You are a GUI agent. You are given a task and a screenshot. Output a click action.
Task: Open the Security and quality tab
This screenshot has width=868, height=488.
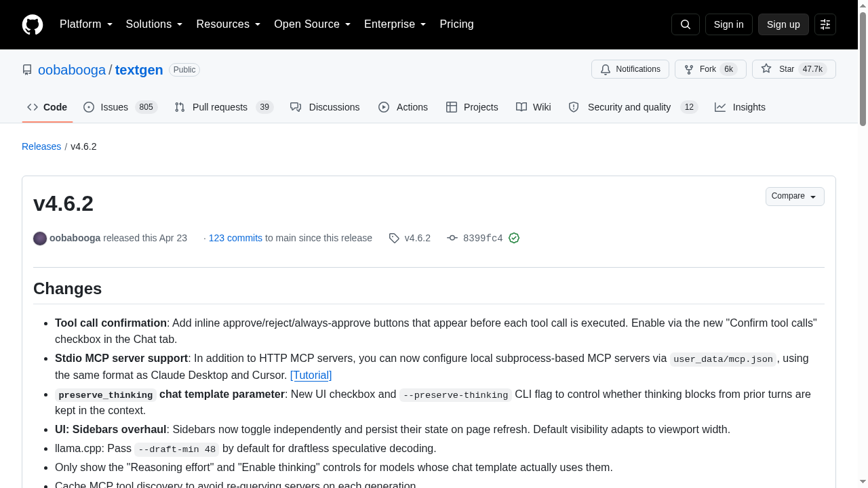633,107
